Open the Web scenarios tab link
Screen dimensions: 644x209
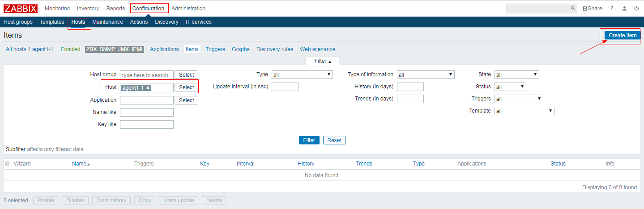[x=317, y=49]
